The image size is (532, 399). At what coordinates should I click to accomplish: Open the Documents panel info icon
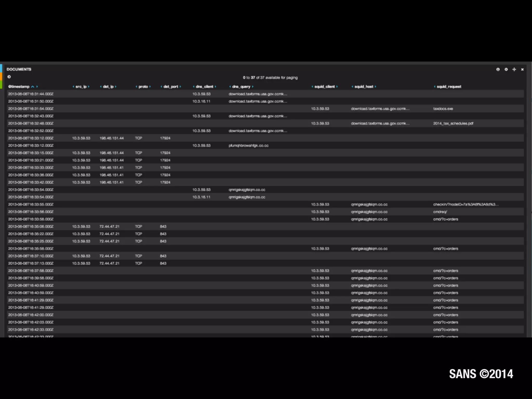tap(498, 69)
